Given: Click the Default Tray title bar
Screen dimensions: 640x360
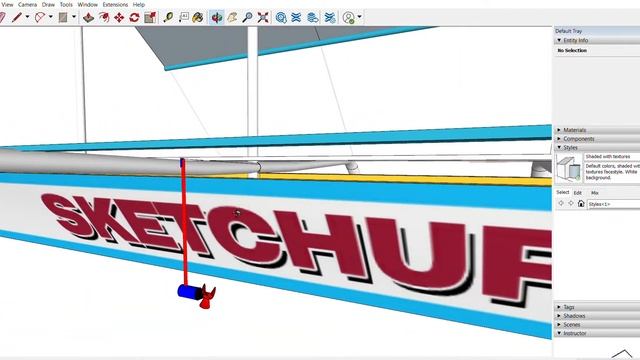Looking at the screenshot, I should click(597, 31).
